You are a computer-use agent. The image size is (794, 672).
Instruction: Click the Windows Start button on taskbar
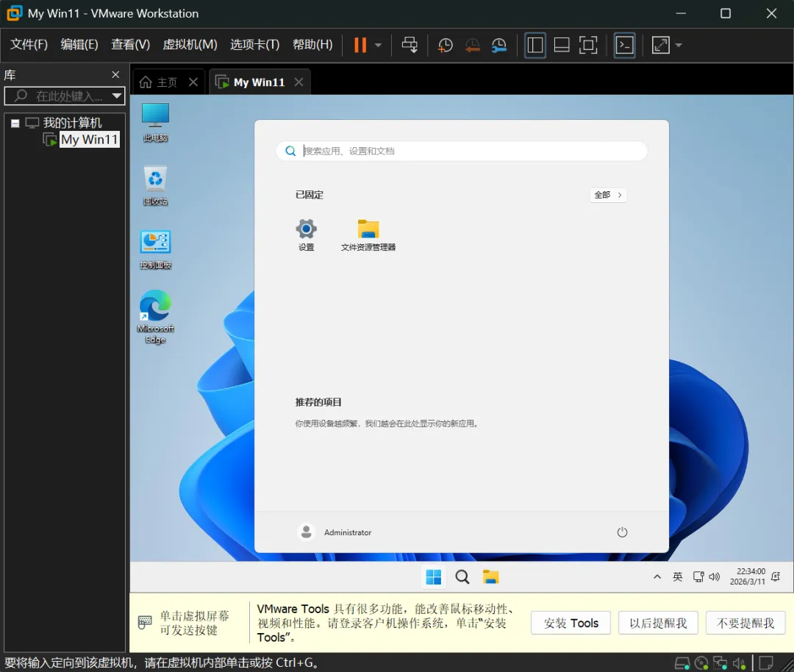(434, 577)
